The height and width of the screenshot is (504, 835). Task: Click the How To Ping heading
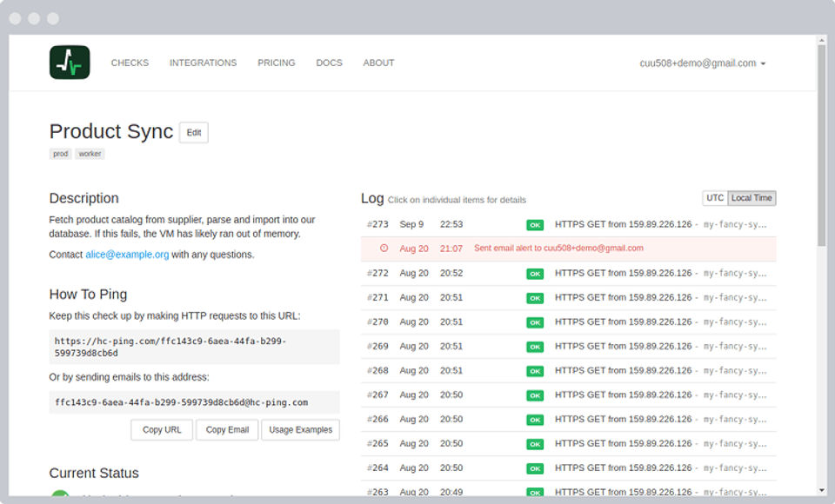pos(88,295)
